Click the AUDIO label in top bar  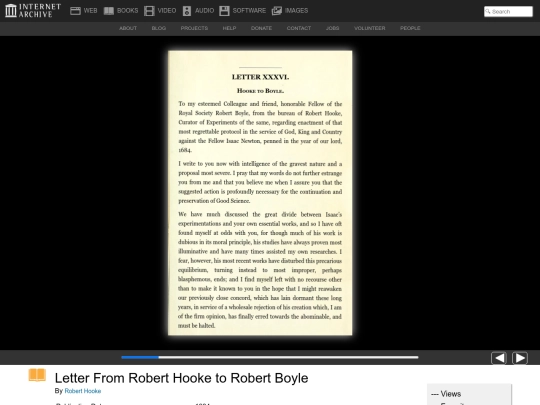(205, 11)
